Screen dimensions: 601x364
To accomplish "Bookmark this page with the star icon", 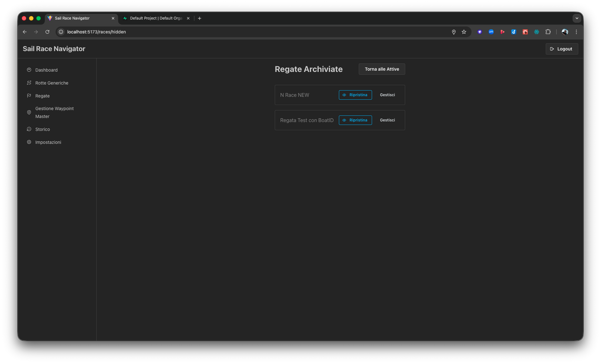I will coord(464,32).
